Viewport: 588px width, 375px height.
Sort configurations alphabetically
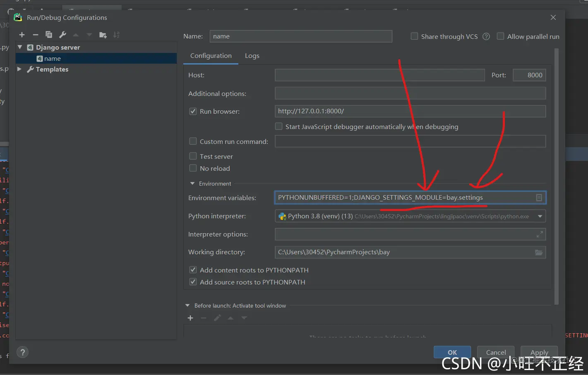tap(116, 35)
